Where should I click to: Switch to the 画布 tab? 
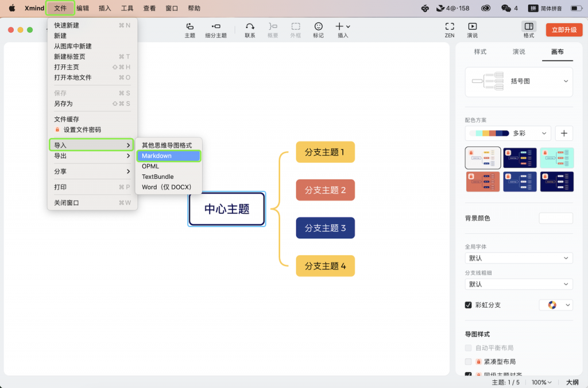click(557, 52)
